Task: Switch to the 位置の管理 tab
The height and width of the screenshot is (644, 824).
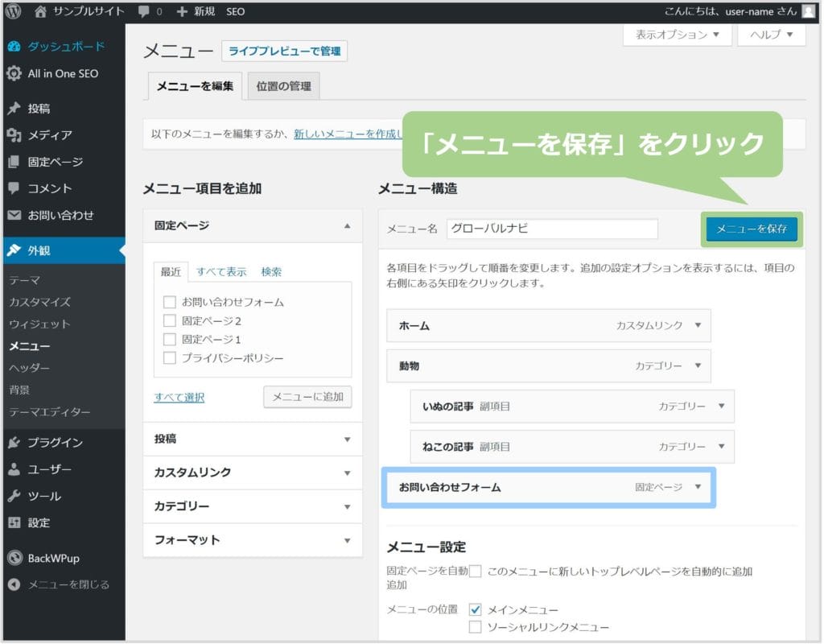Action: click(x=283, y=86)
